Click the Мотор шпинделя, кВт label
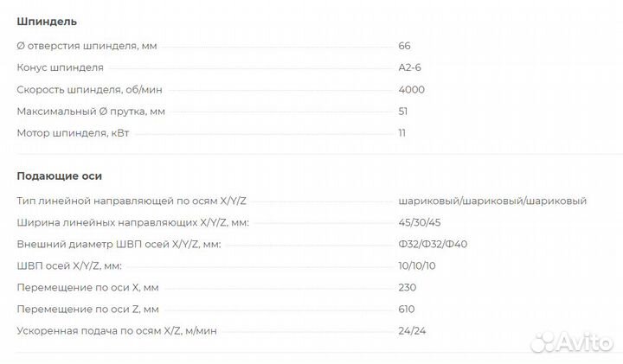This screenshot has width=623, height=364. [79, 132]
